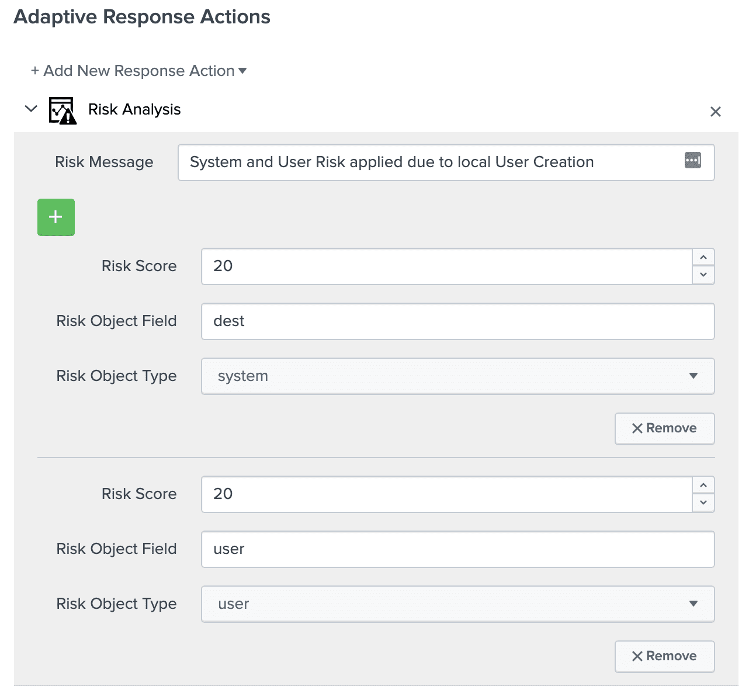Image resolution: width=749 pixels, height=700 pixels.
Task: Click the Risk Message text field
Action: (x=409, y=162)
